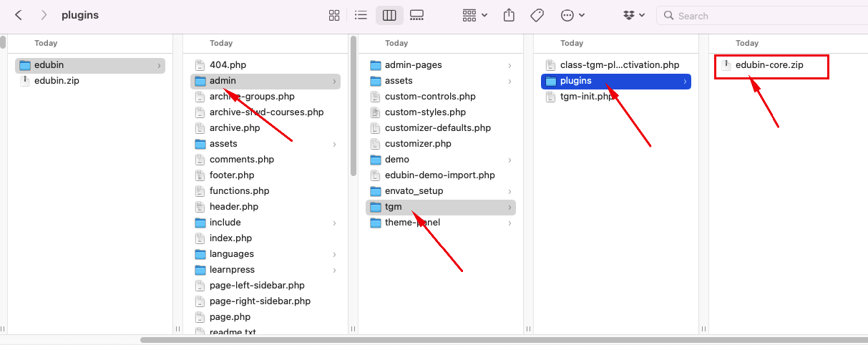Expand theme-panel folder chevron
The image size is (868, 345).
click(509, 223)
